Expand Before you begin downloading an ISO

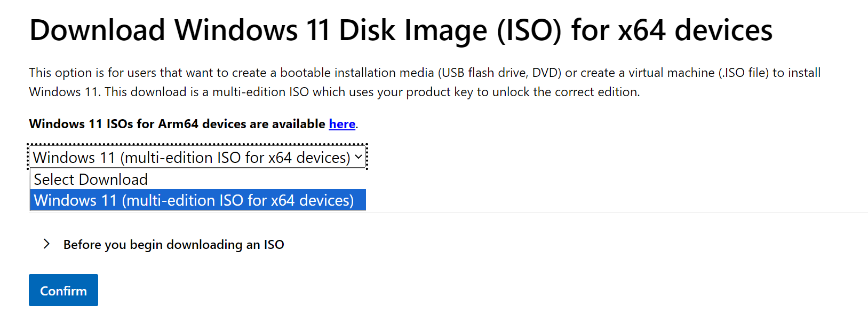pos(173,245)
